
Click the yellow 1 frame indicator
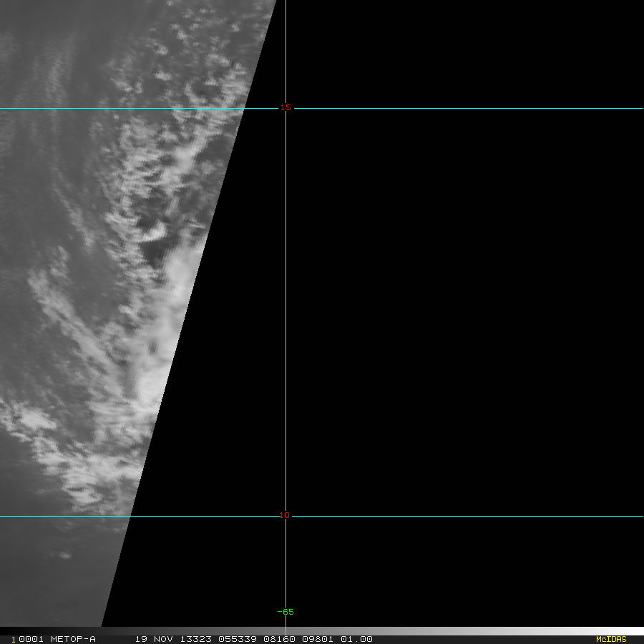click(x=14, y=640)
